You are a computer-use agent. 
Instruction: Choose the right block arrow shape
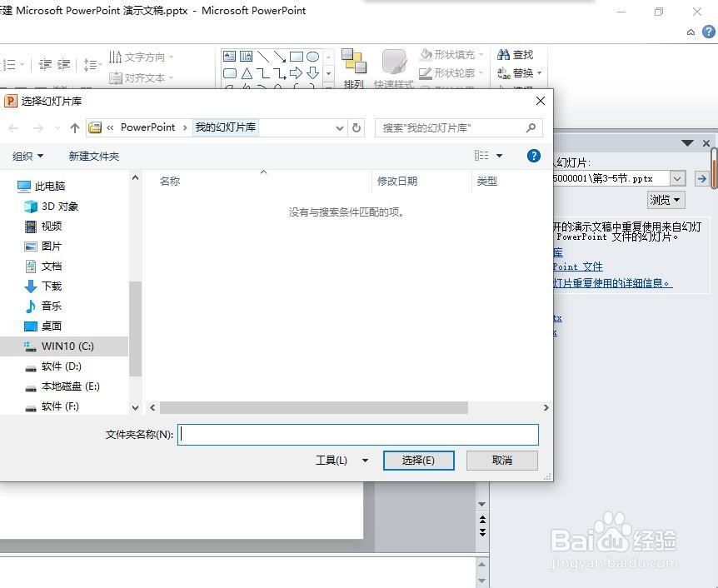(297, 72)
